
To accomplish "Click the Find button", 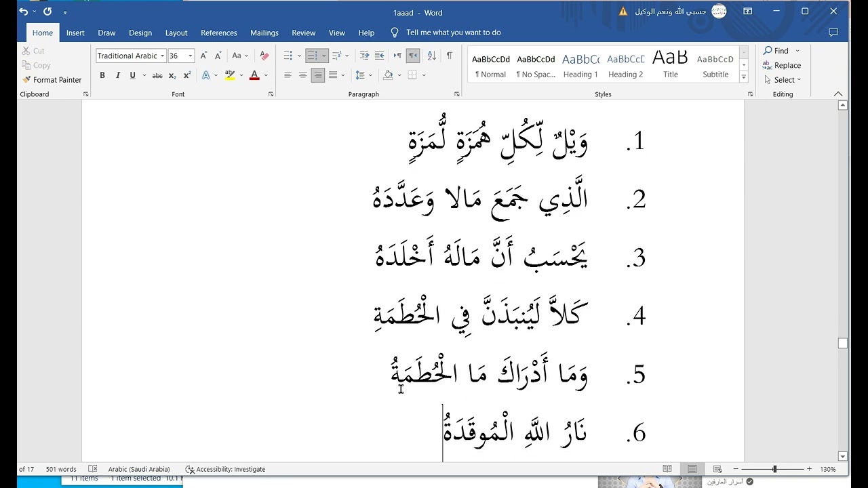I will (776, 51).
